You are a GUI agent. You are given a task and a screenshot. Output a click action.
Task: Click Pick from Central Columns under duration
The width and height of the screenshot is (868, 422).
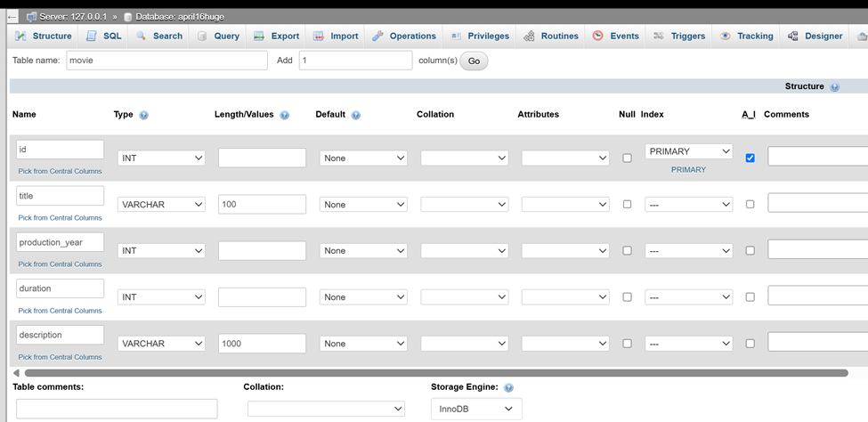point(60,311)
